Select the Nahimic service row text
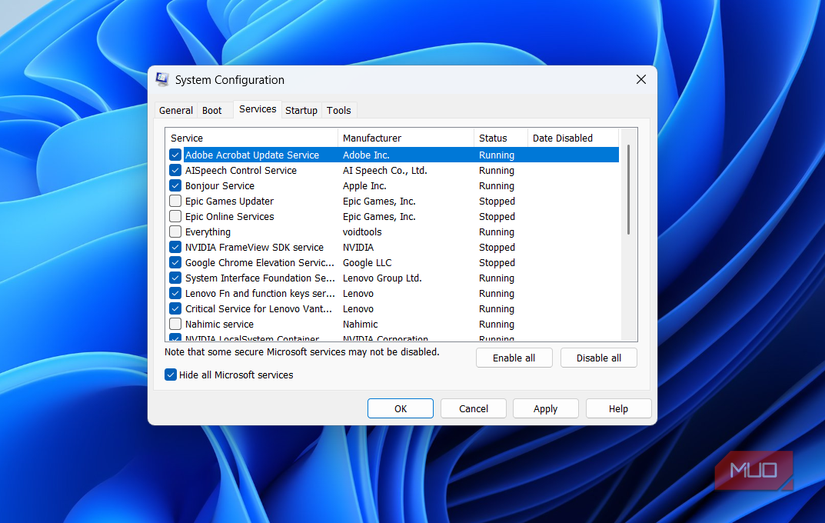825x523 pixels. point(219,324)
